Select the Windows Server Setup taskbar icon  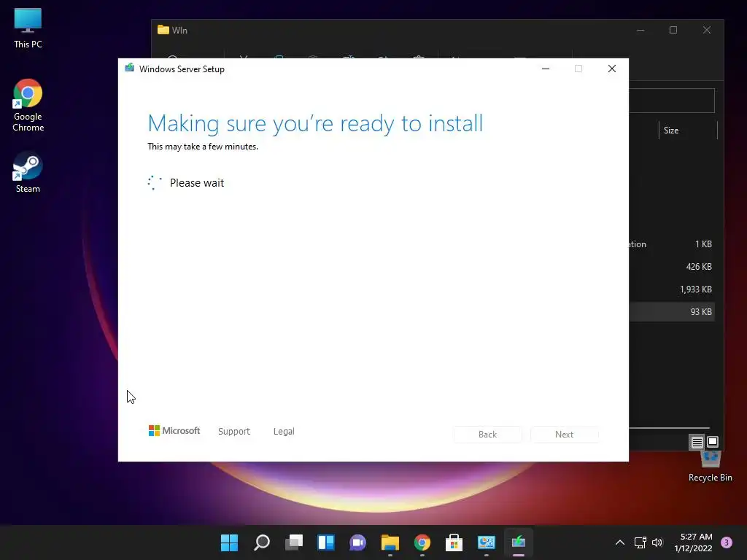(519, 542)
